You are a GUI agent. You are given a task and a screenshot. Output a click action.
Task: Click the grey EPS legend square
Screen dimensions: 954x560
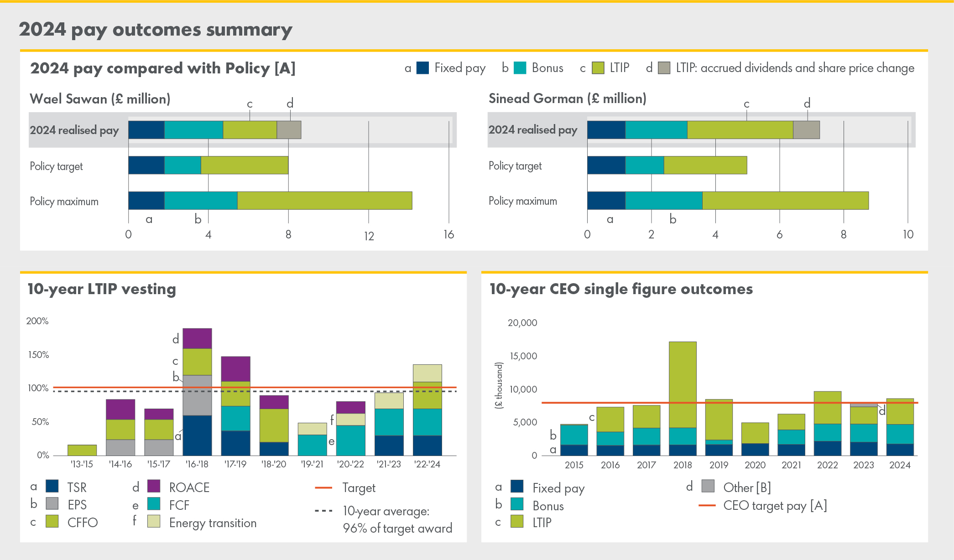coord(52,503)
